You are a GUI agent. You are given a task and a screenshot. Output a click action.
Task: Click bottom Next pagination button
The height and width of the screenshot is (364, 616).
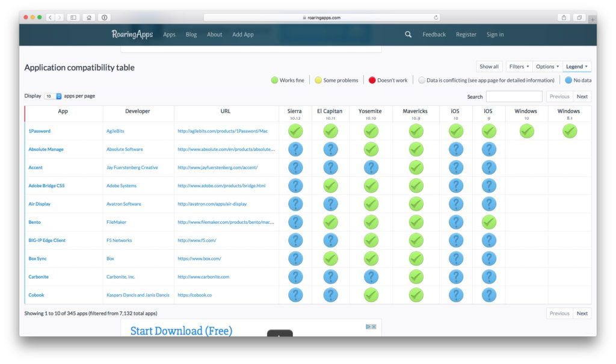point(582,313)
